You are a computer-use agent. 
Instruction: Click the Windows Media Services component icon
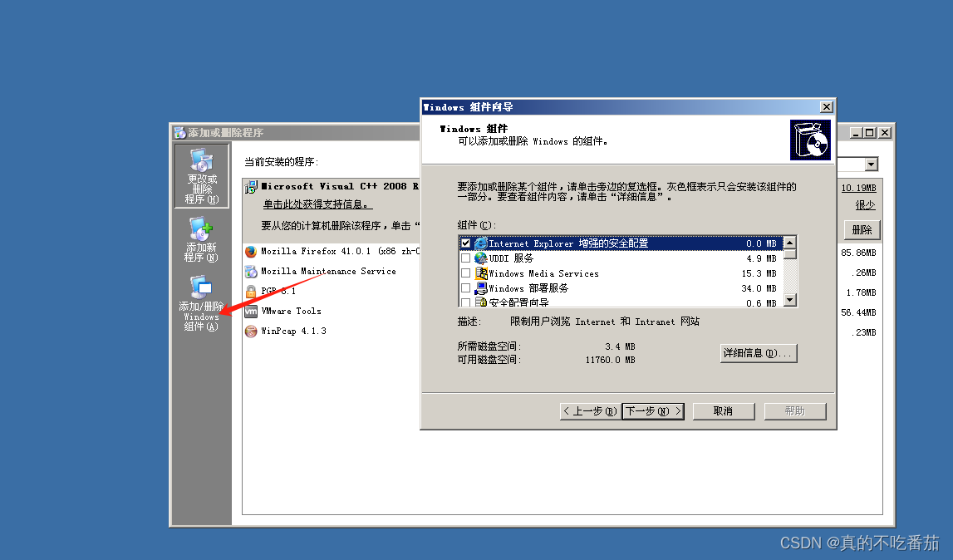pyautogui.click(x=483, y=273)
